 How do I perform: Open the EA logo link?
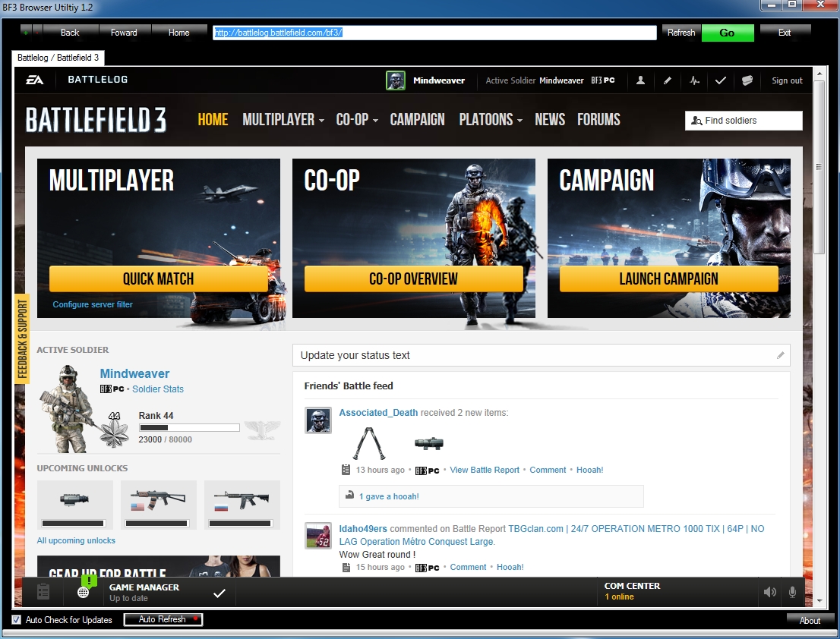[x=35, y=80]
